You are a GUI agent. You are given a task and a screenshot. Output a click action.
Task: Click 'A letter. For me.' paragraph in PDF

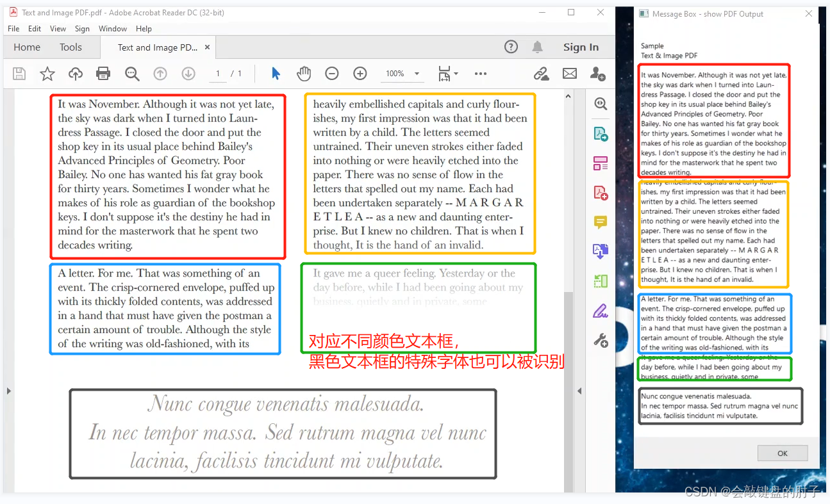coord(167,308)
